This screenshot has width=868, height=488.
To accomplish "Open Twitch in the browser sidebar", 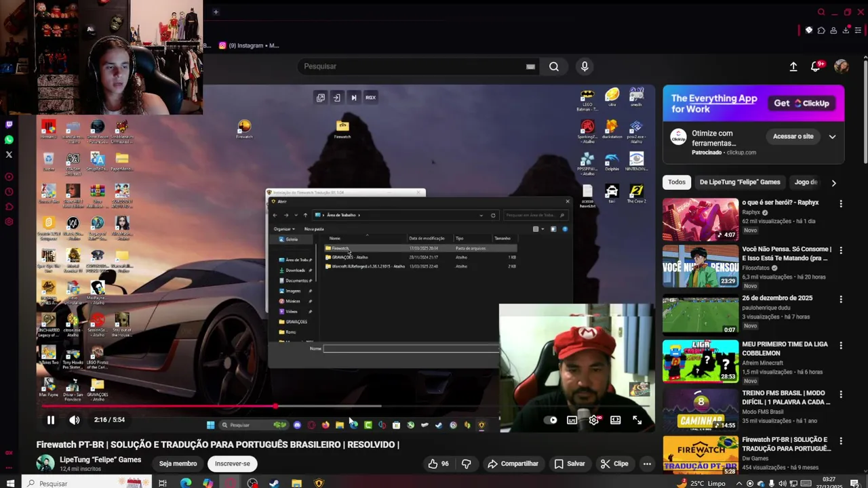I will click(9, 125).
